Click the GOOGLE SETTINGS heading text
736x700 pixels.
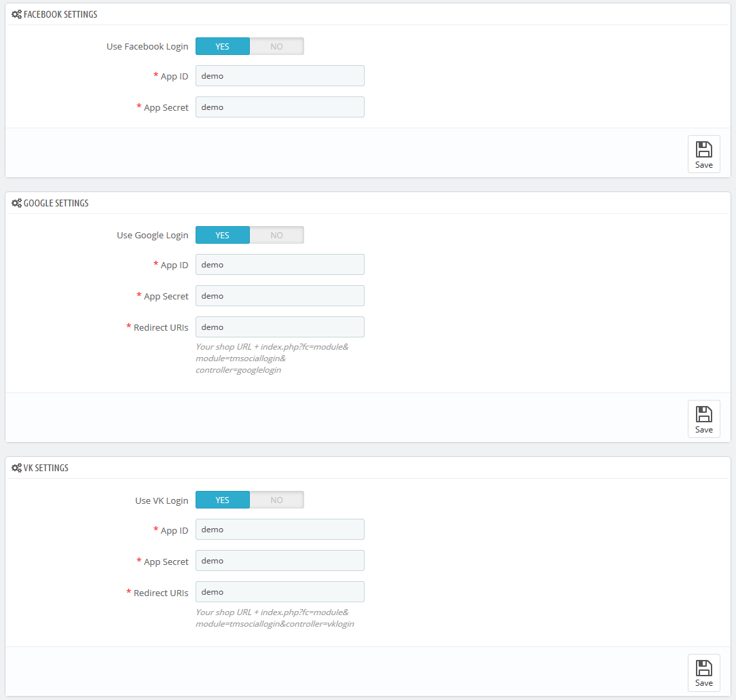pyautogui.click(x=56, y=203)
